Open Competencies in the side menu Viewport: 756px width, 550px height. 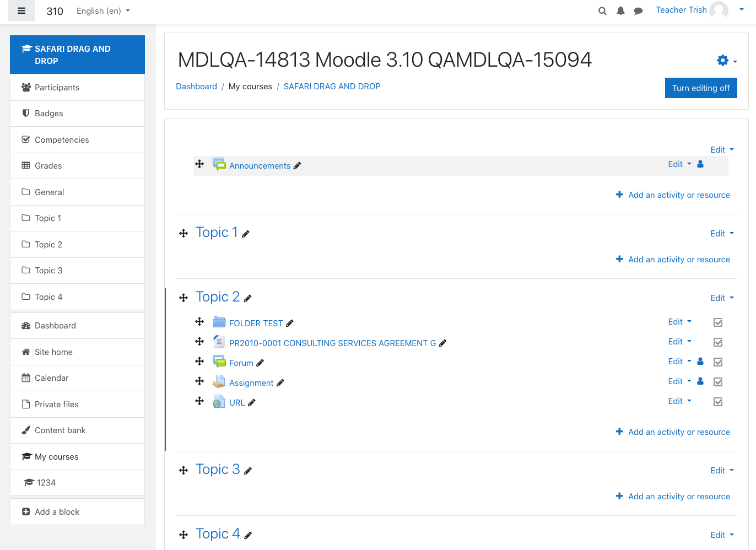(77, 140)
